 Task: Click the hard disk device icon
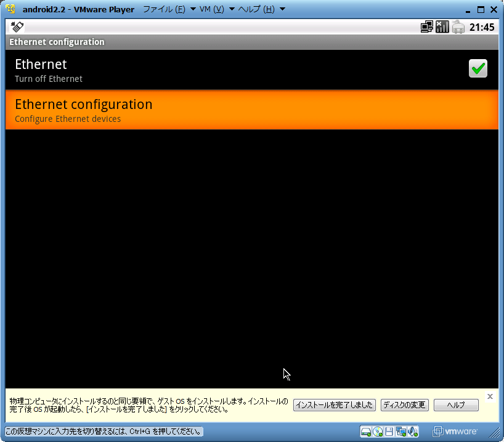tap(366, 432)
